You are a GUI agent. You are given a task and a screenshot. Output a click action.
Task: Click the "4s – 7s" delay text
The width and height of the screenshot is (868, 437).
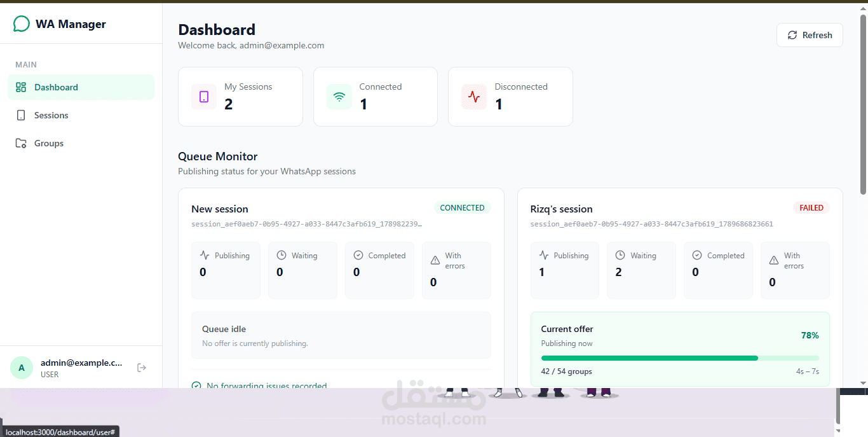tap(808, 371)
